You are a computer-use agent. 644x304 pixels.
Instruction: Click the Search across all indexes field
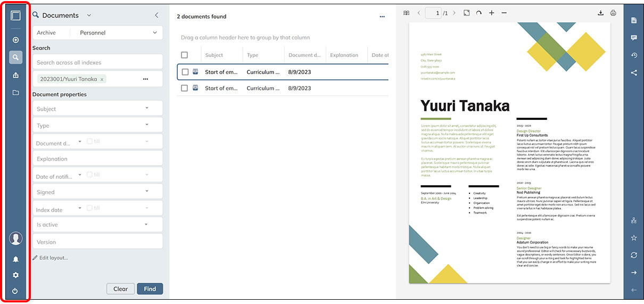coord(97,62)
